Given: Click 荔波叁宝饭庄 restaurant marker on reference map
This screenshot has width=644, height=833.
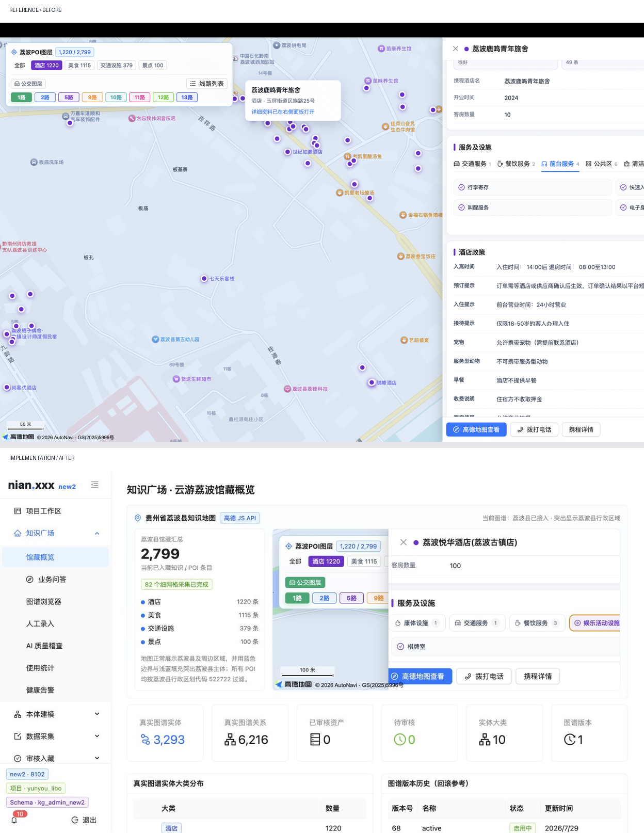Looking at the screenshot, I should coord(400,256).
